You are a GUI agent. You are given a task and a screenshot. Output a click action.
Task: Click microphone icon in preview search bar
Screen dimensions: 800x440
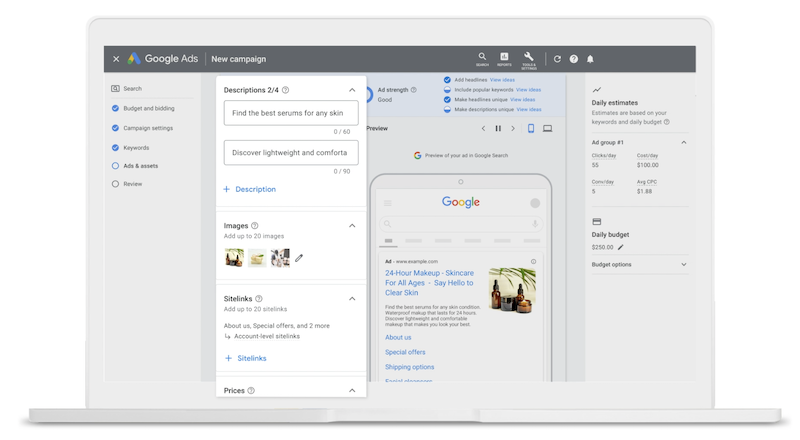pos(535,224)
